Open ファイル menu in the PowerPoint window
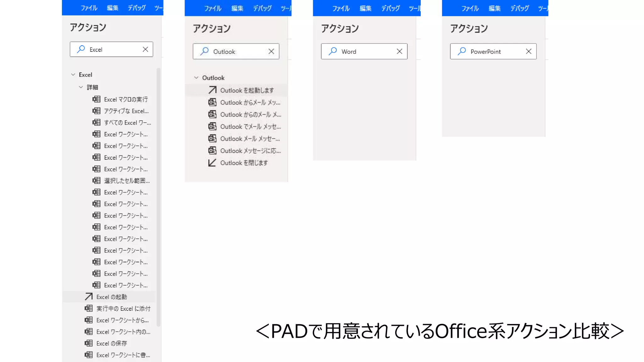 [470, 8]
